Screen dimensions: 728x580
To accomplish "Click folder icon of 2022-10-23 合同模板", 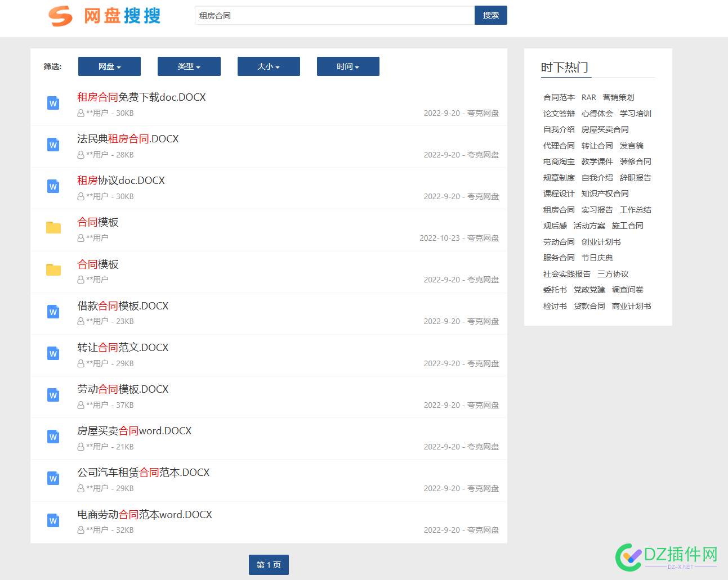I will click(53, 227).
